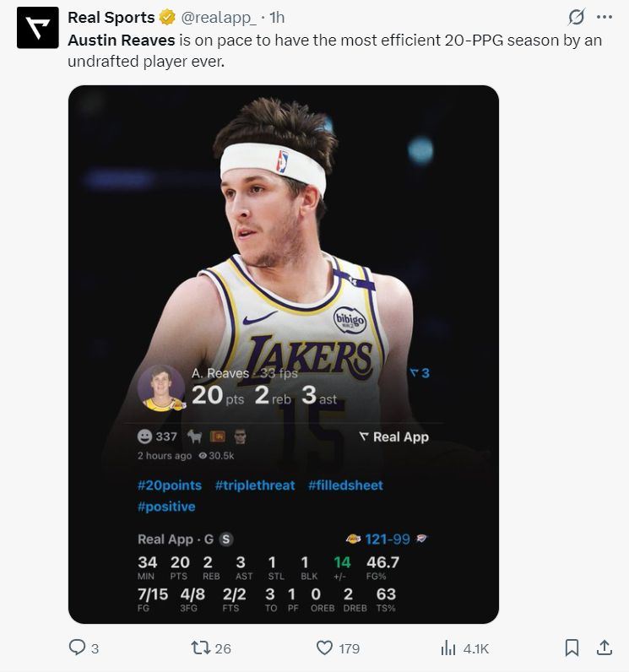Open Real Sports profile avatar
The height and width of the screenshot is (672, 629).
38,28
